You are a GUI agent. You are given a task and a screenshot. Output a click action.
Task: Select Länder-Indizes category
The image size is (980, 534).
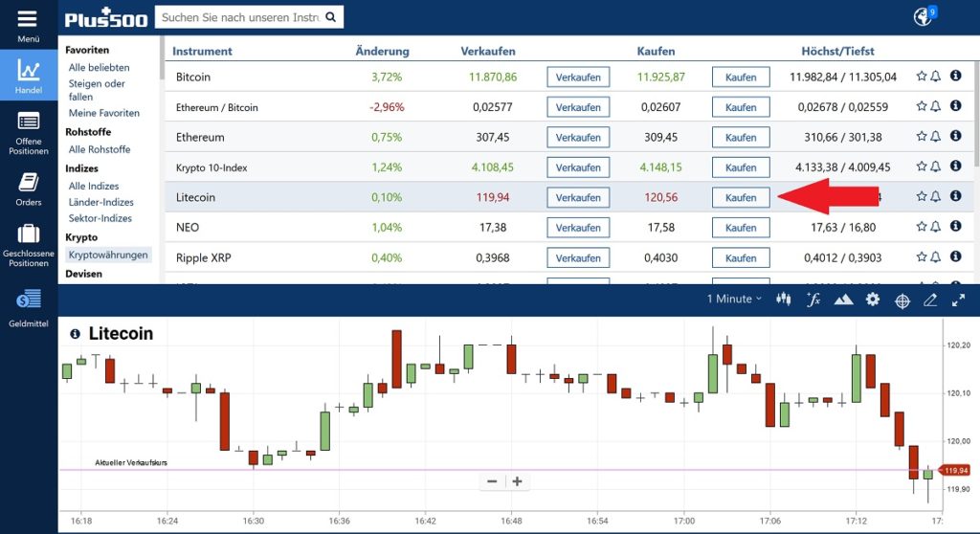click(101, 202)
